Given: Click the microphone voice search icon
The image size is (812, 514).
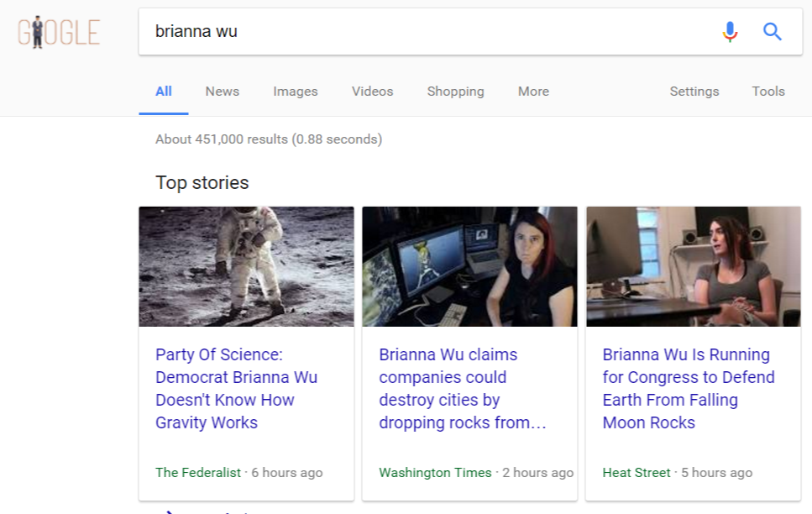Looking at the screenshot, I should point(730,32).
